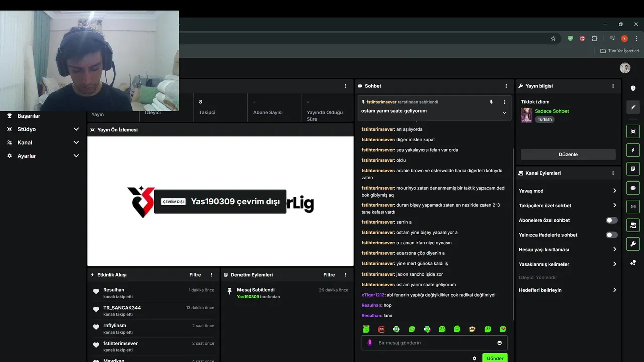Open Yavaş mod settings arrow
The height and width of the screenshot is (362, 644).
pyautogui.click(x=614, y=191)
